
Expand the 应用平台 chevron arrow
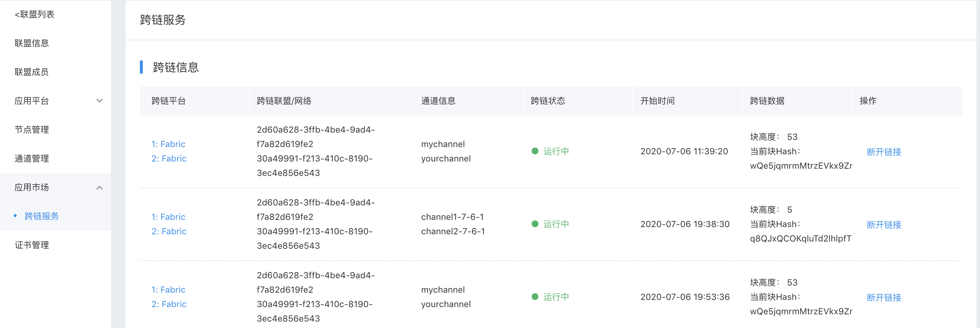coord(99,101)
